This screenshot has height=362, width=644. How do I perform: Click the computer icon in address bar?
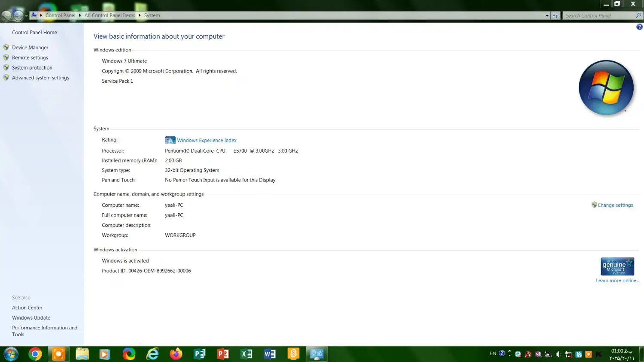click(x=34, y=15)
